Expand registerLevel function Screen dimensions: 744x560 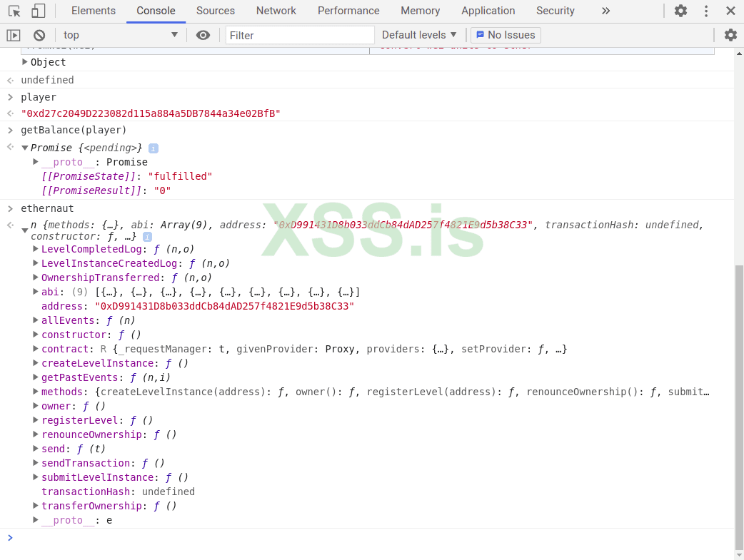(36, 419)
